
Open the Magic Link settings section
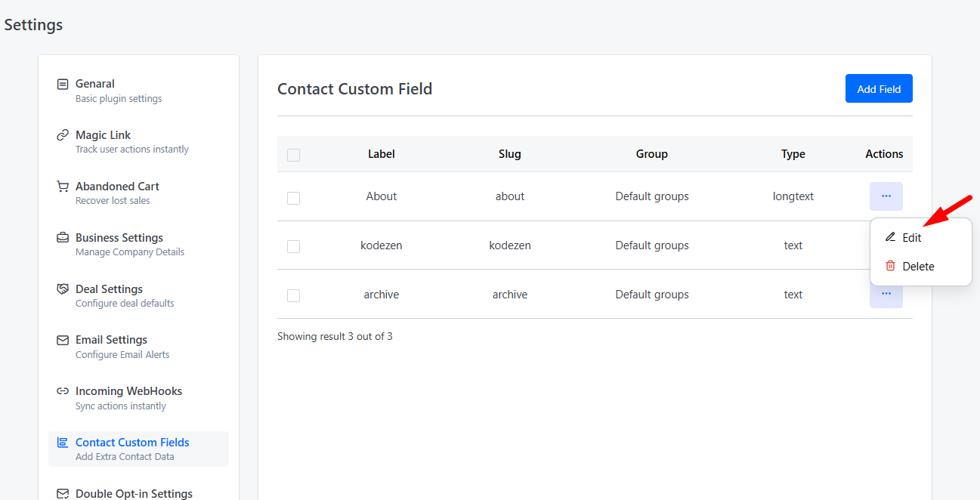point(138,142)
